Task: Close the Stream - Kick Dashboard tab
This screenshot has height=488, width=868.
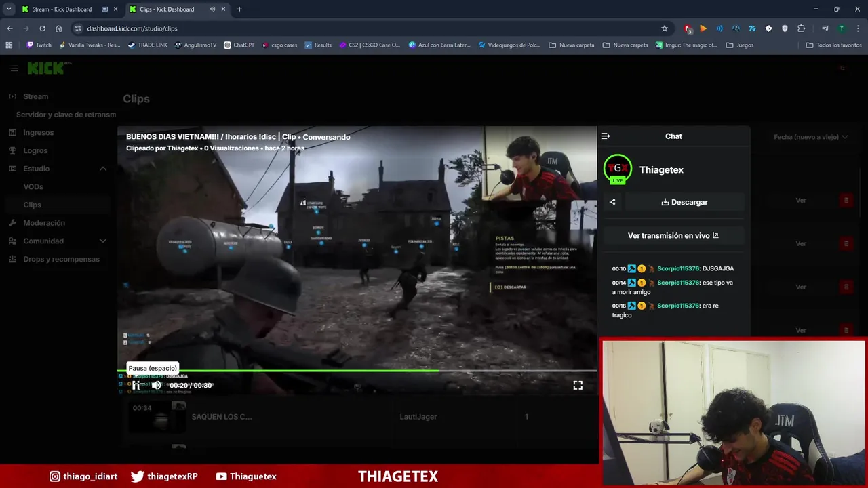Action: tap(115, 9)
